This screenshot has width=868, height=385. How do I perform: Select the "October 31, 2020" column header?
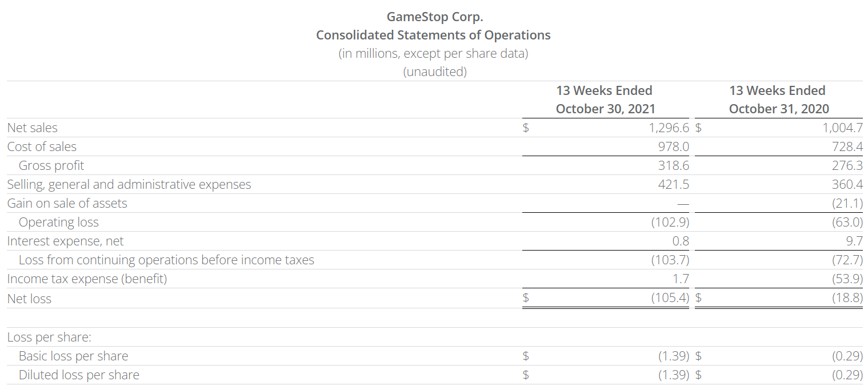(x=778, y=109)
